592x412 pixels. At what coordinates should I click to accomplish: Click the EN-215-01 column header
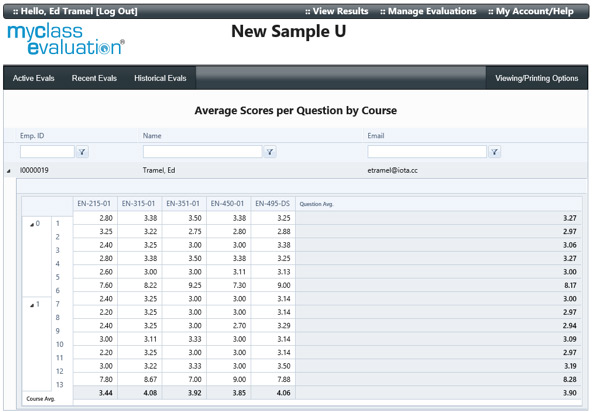[95, 204]
